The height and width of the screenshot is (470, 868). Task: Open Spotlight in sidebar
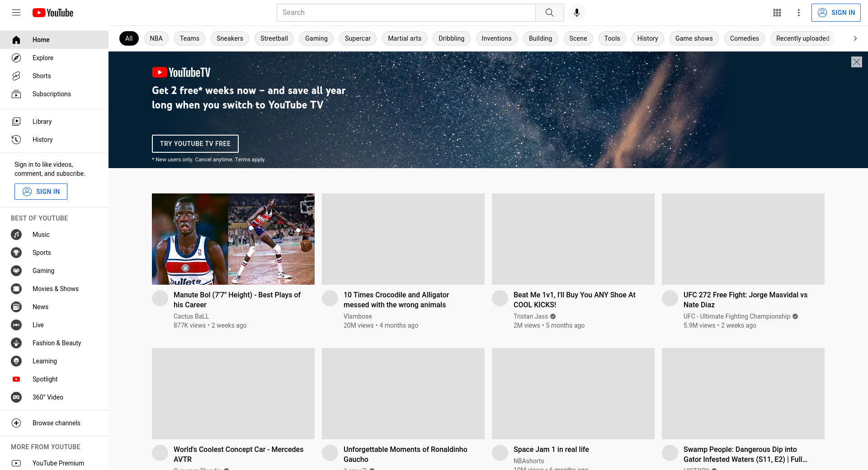(x=54, y=379)
